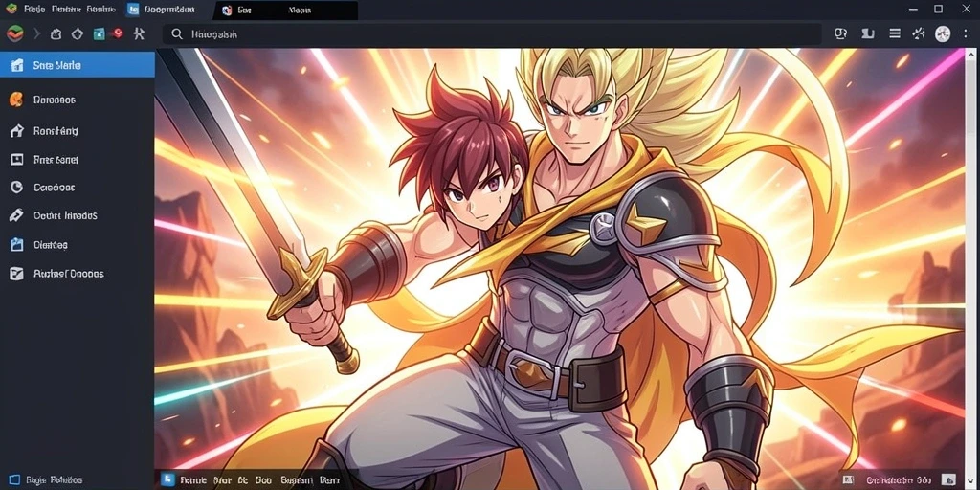
Task: Open the tab with the blue square icon
Action: (161, 10)
